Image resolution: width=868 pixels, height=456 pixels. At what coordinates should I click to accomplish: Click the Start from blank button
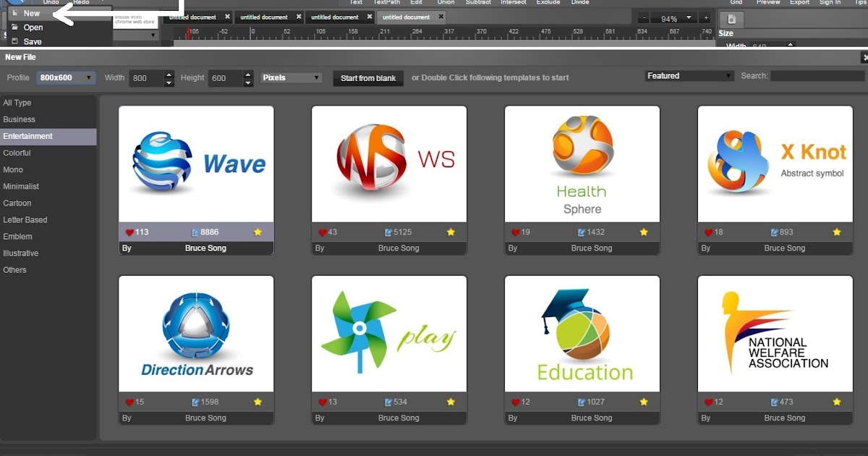(368, 78)
